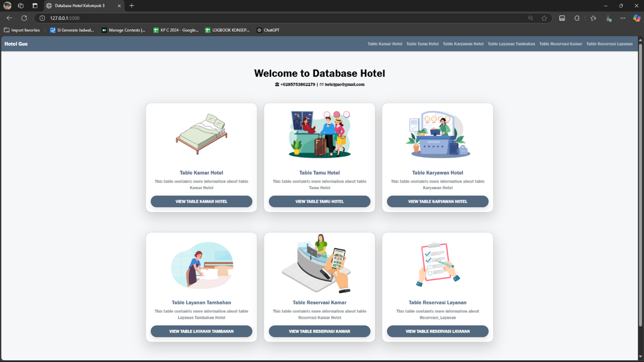Navigate back using the back arrow
Viewport: 644px width, 362px height.
[x=9, y=18]
